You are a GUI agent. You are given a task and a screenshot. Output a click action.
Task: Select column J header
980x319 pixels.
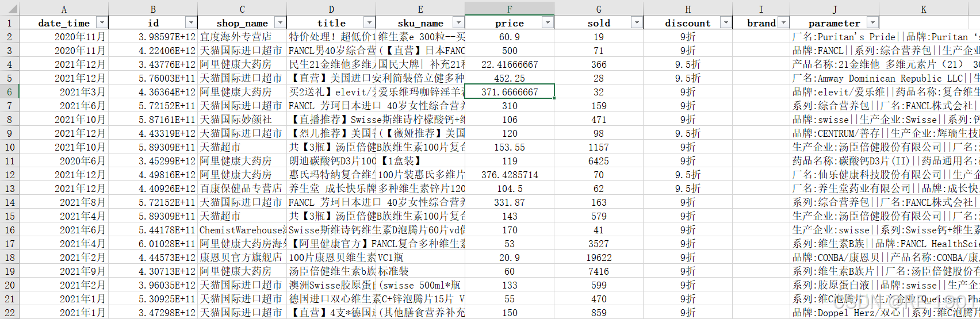coord(834,9)
